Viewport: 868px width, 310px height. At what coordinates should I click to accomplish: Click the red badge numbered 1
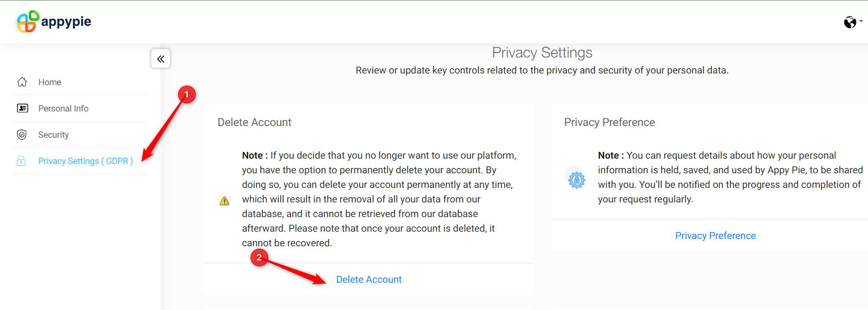(x=187, y=94)
